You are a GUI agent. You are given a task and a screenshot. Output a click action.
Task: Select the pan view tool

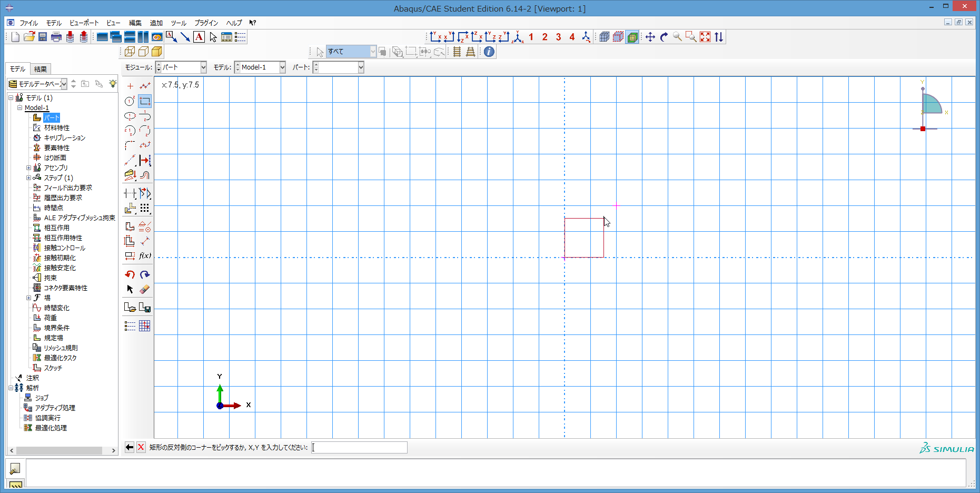650,37
